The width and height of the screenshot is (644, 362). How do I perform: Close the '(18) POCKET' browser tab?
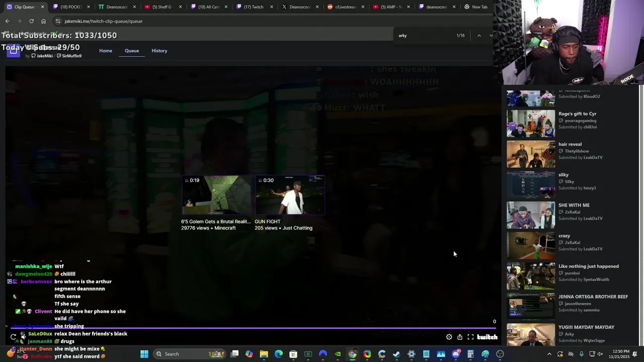[x=89, y=7]
